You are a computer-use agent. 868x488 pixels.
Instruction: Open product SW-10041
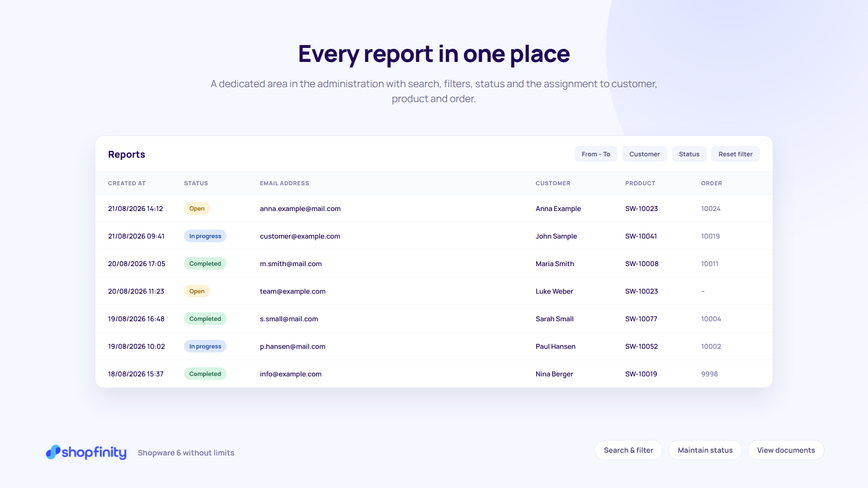641,236
